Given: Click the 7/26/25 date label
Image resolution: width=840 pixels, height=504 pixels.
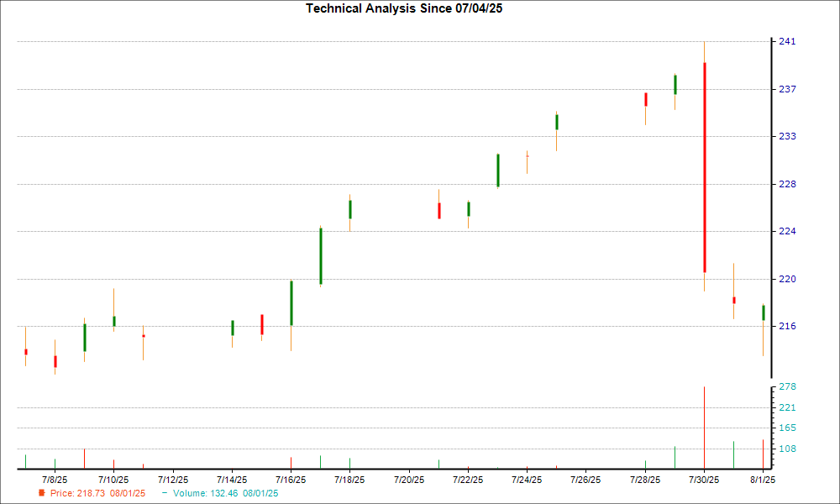Looking at the screenshot, I should [x=585, y=480].
